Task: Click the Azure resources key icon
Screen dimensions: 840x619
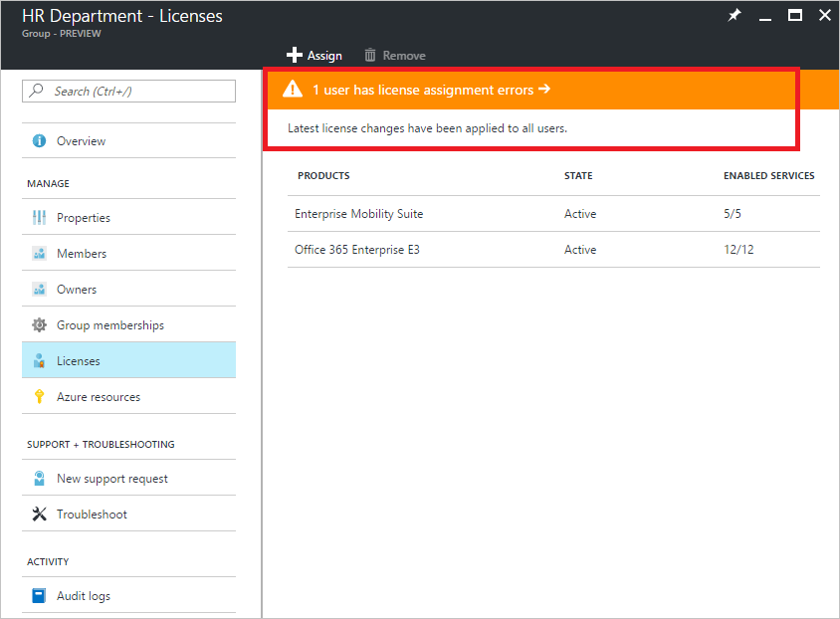Action: tap(39, 397)
